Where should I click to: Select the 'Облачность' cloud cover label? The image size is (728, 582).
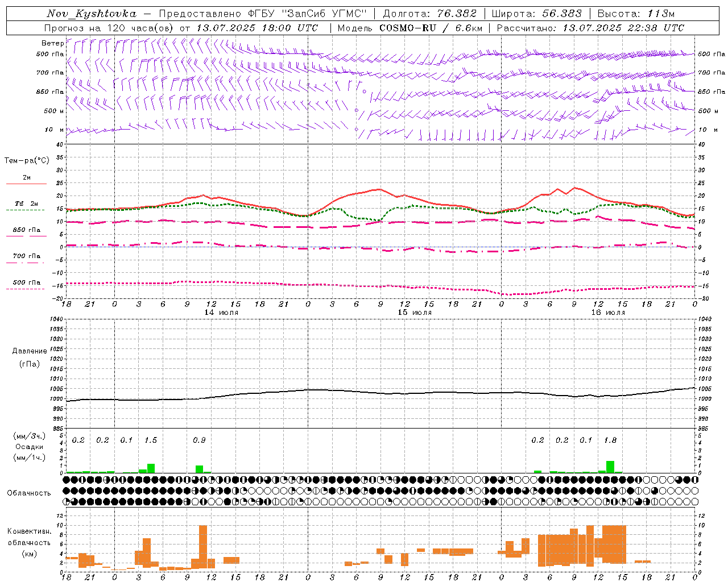pyautogui.click(x=29, y=493)
